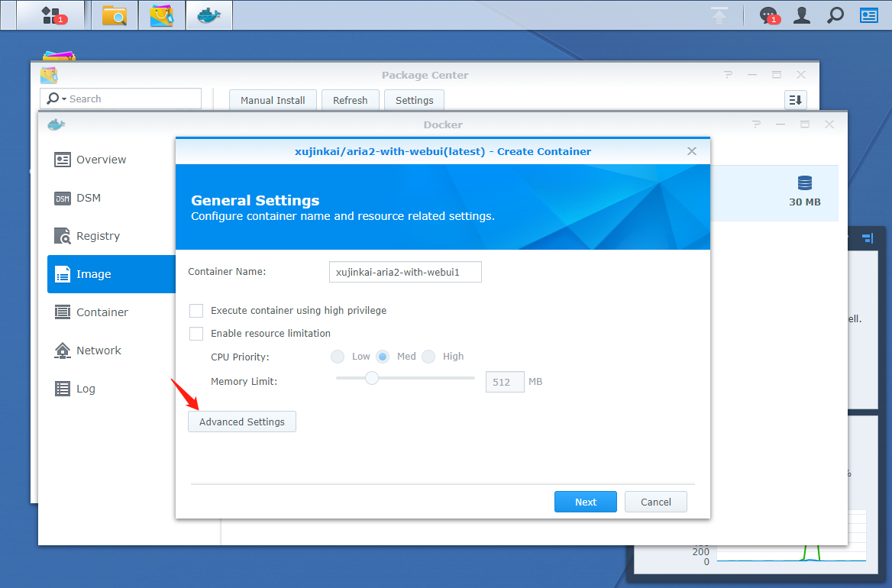
Task: Click the Docker window whale title icon
Action: (57, 124)
